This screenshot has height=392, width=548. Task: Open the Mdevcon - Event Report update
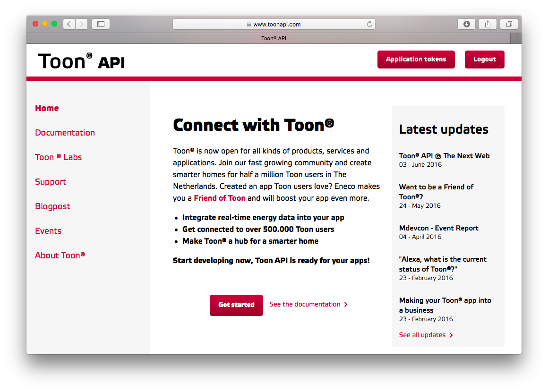coord(438,228)
